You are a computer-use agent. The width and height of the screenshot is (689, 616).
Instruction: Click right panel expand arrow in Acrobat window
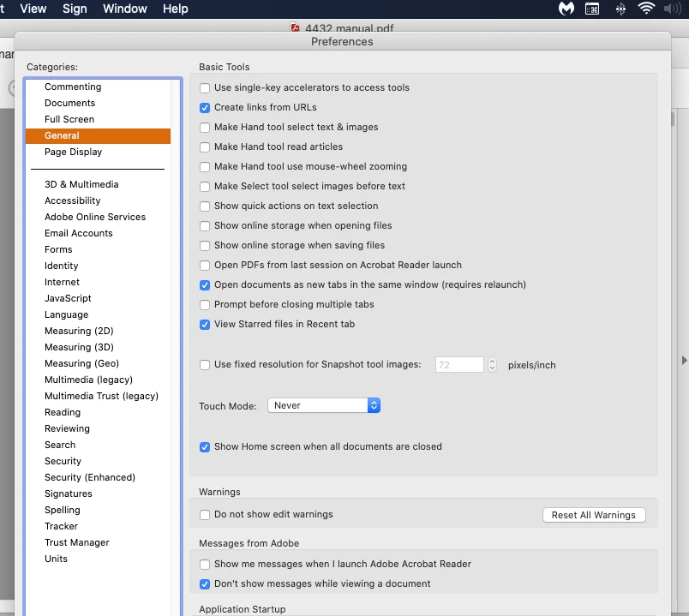[684, 361]
